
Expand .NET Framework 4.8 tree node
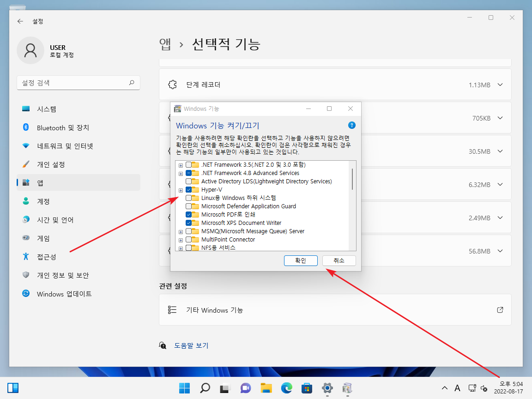tap(181, 174)
